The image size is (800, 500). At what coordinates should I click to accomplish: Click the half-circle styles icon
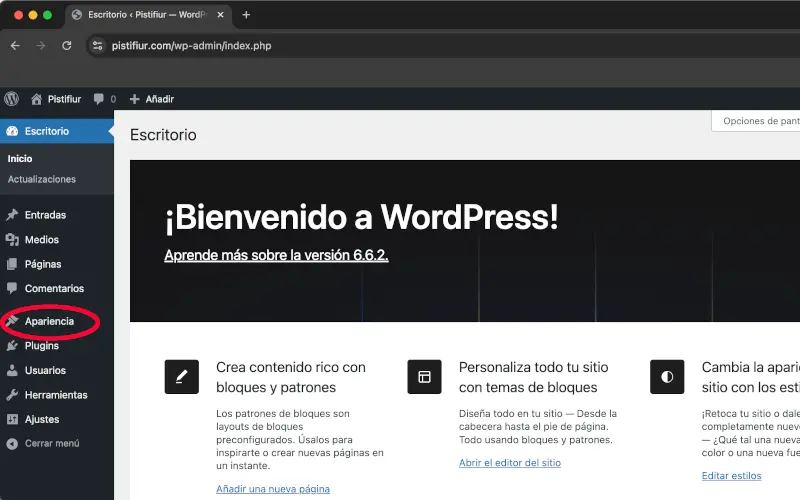pos(667,377)
